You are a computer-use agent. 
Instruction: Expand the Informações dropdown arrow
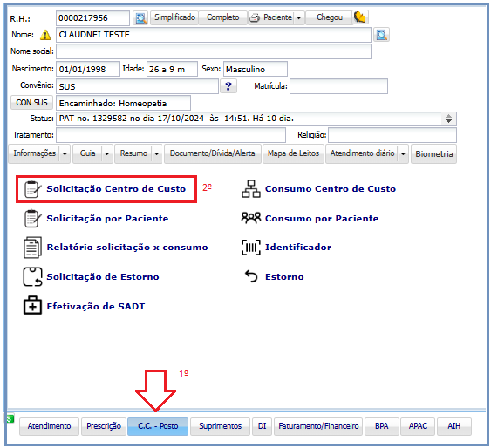65,154
